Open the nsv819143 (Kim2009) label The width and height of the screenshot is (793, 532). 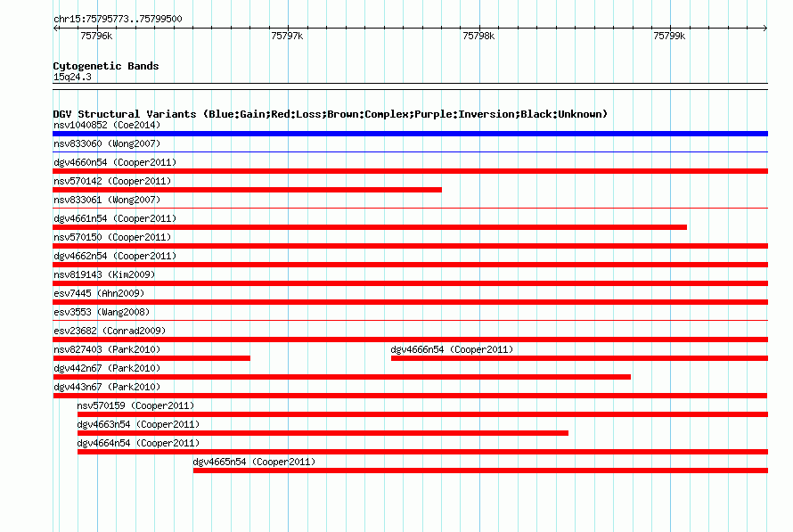pyautogui.click(x=104, y=274)
